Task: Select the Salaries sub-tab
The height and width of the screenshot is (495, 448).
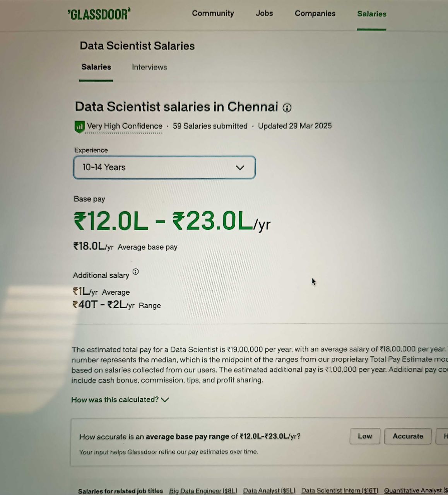Action: point(96,67)
